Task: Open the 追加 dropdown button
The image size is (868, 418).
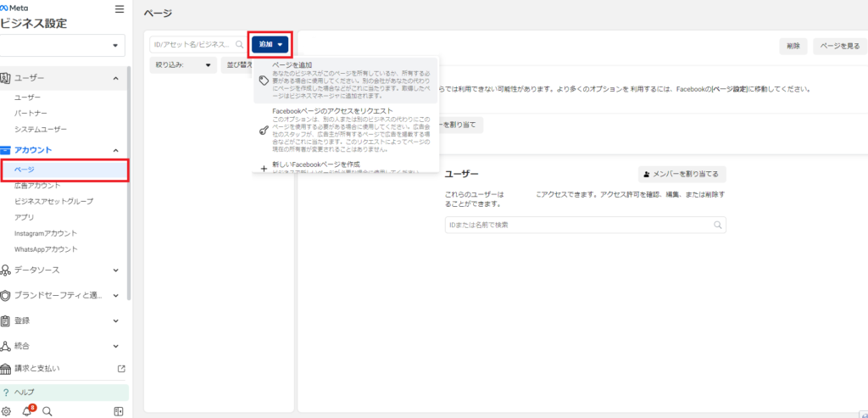Action: pyautogui.click(x=270, y=43)
